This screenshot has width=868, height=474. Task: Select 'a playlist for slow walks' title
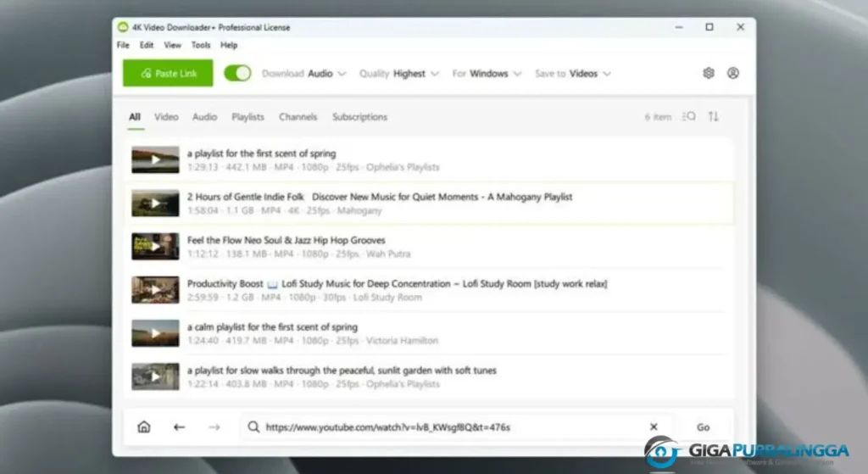click(x=342, y=371)
